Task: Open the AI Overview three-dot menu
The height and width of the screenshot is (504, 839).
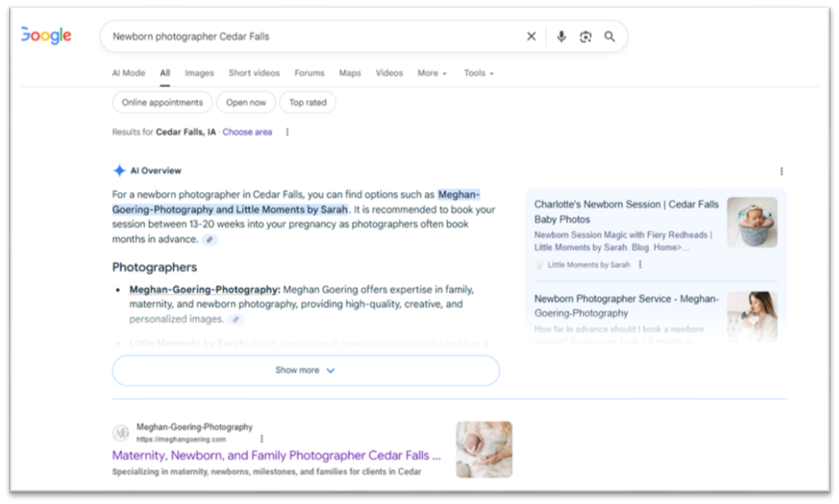Action: point(781,171)
